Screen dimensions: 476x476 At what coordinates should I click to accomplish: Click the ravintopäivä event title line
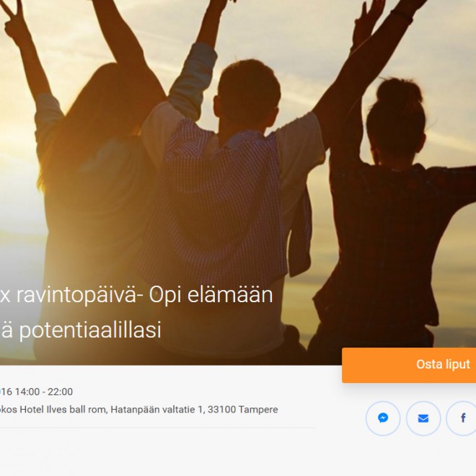[x=136, y=295]
